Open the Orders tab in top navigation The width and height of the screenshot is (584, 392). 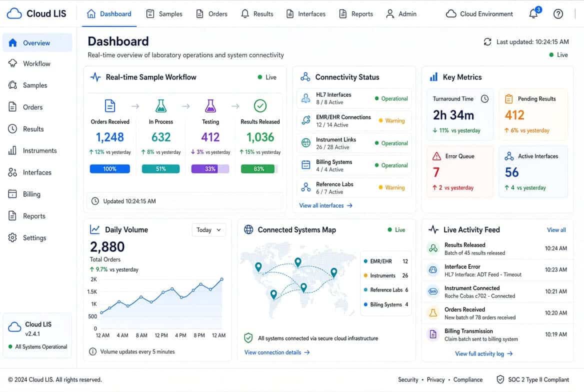[211, 14]
